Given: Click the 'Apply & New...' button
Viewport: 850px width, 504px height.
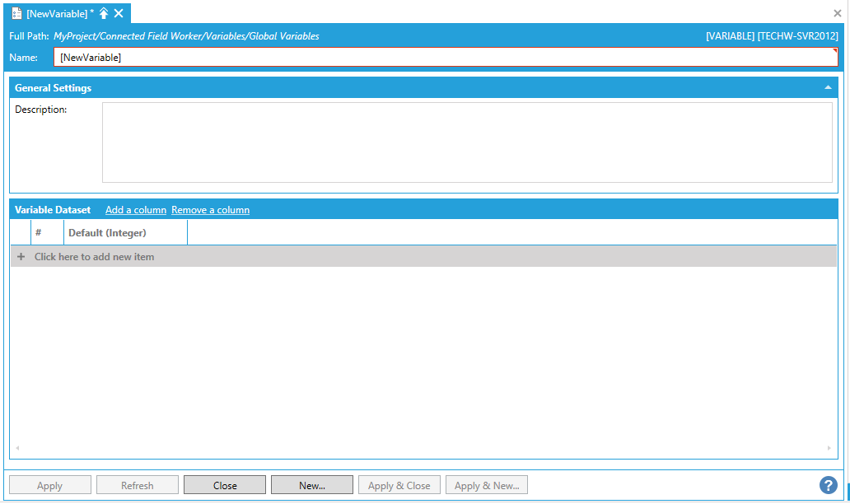Looking at the screenshot, I should pyautogui.click(x=487, y=485).
